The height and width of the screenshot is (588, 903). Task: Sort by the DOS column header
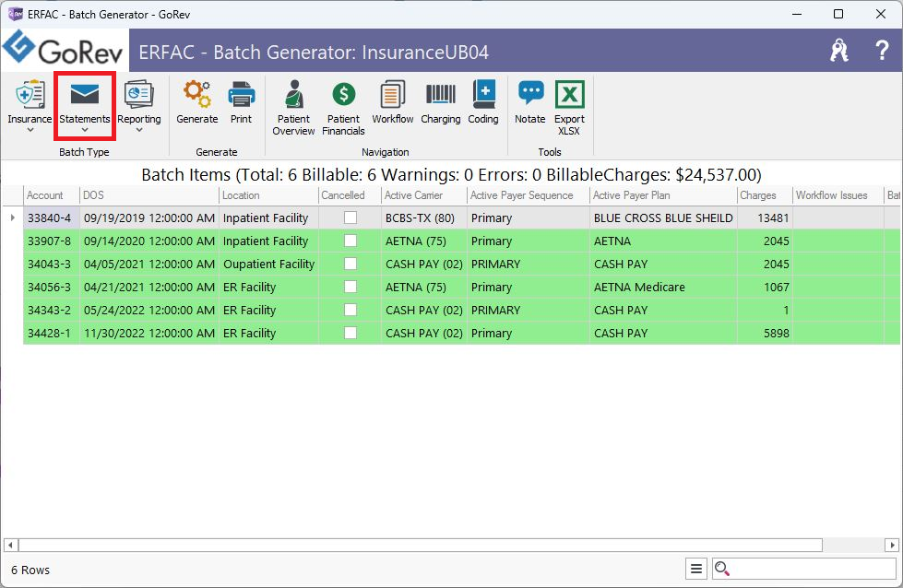coord(149,195)
